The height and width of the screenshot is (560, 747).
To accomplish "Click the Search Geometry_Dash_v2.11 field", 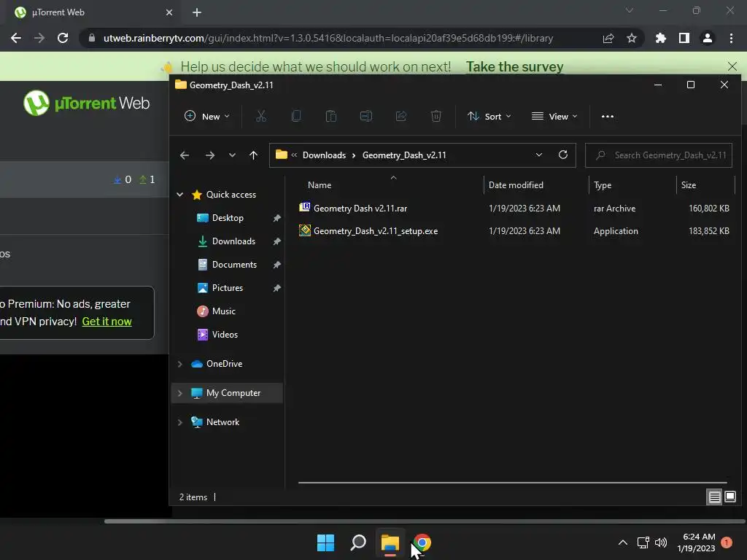I will 659,155.
